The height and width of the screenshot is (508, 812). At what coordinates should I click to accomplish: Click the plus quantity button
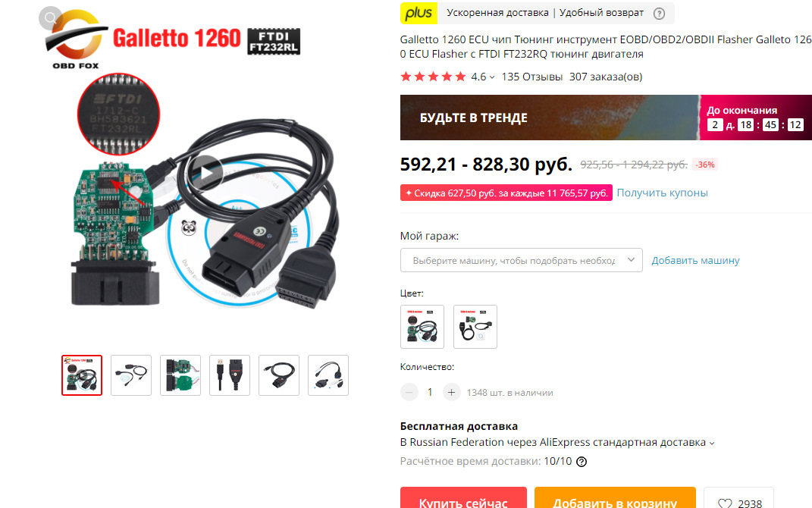[x=452, y=393]
